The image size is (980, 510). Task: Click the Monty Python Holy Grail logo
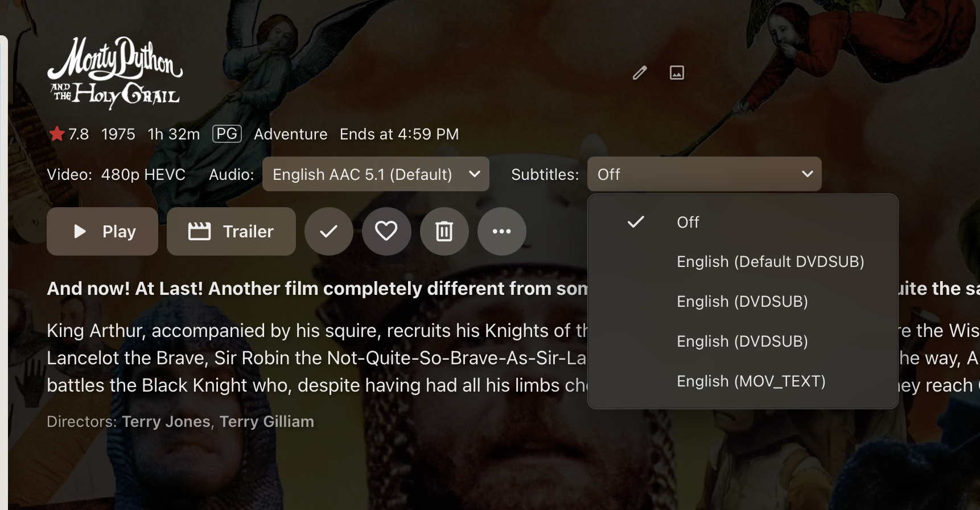coord(115,72)
